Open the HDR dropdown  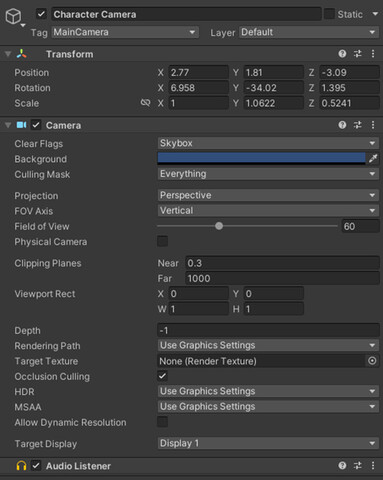click(x=268, y=391)
